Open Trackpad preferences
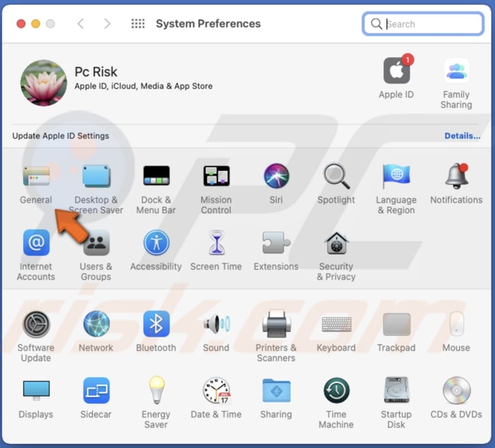The height and width of the screenshot is (448, 495). (397, 324)
